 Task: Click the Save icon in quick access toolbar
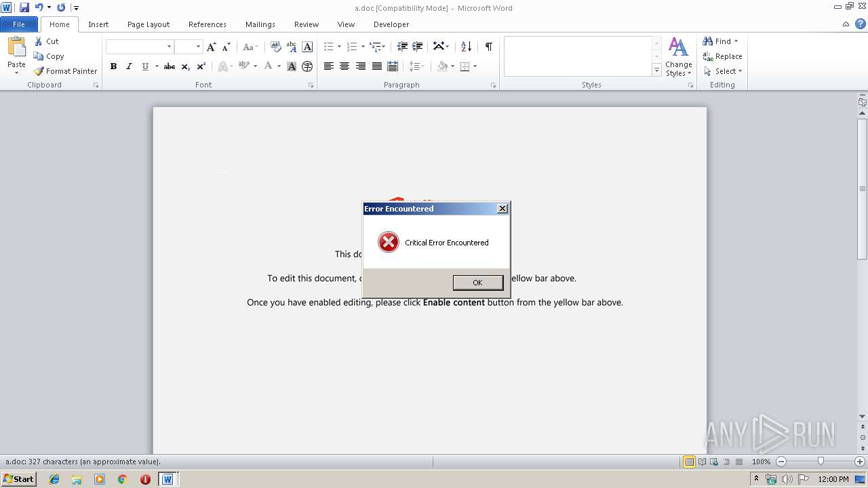(24, 7)
